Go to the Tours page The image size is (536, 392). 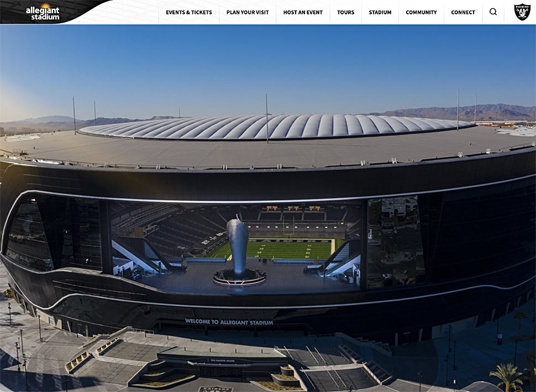pos(345,12)
